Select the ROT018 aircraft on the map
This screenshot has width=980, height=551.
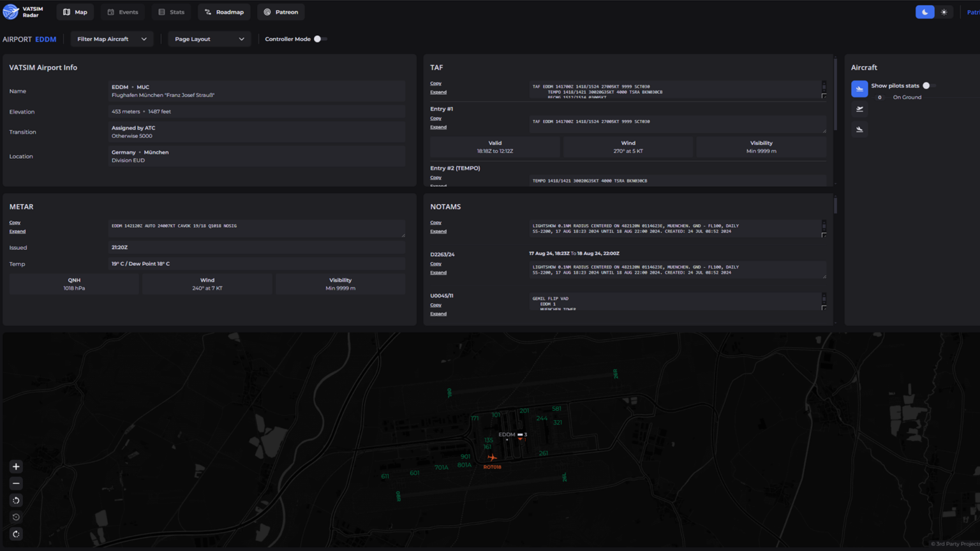(x=493, y=457)
